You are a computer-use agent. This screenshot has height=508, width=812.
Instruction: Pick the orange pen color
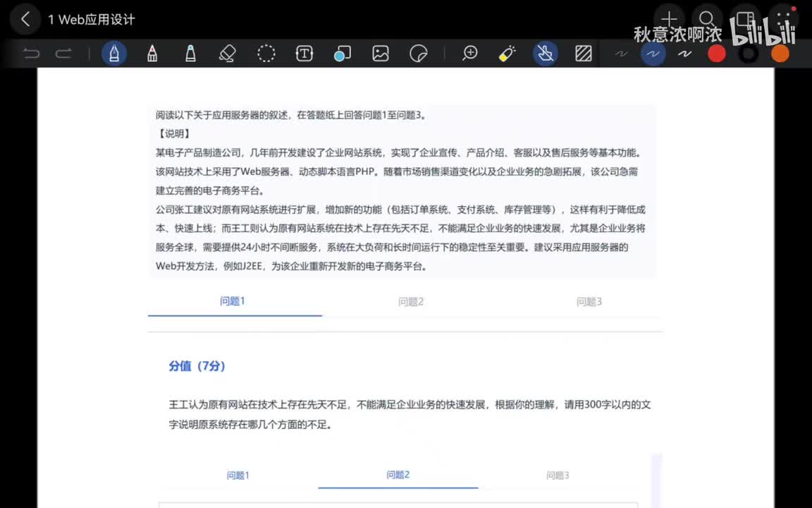(x=780, y=54)
